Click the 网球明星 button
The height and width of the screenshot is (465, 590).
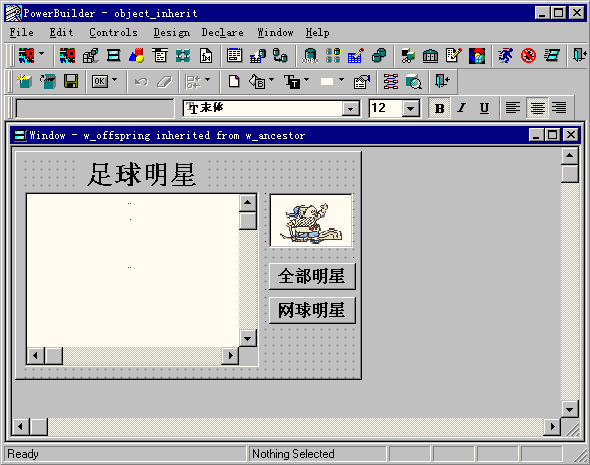[312, 310]
